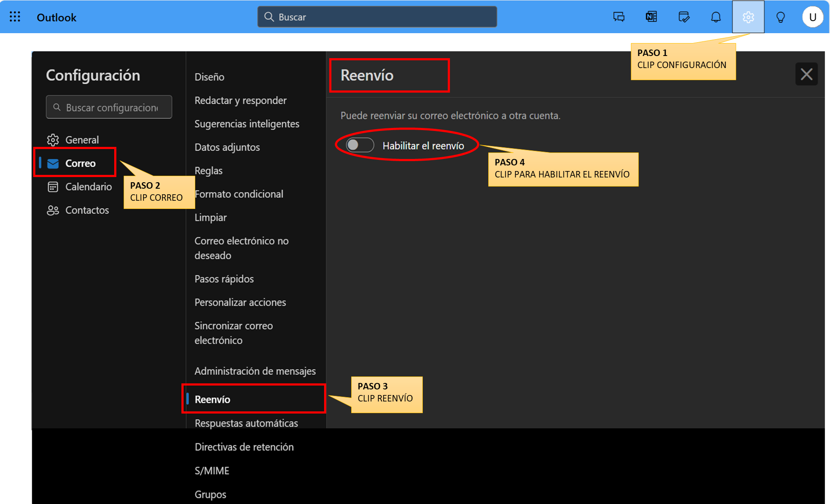The height and width of the screenshot is (504, 830).
Task: Go to Redactar y responder
Action: (x=240, y=100)
